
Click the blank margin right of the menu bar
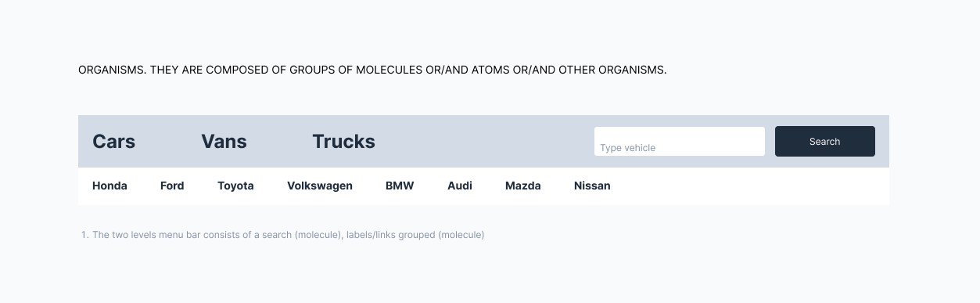point(935,161)
